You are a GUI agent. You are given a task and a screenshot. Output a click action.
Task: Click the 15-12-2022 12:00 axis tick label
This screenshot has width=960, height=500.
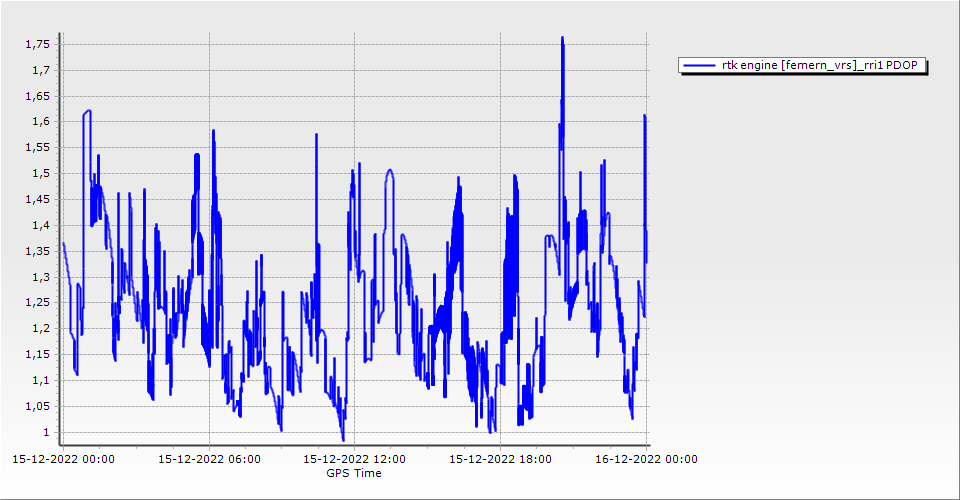(354, 460)
